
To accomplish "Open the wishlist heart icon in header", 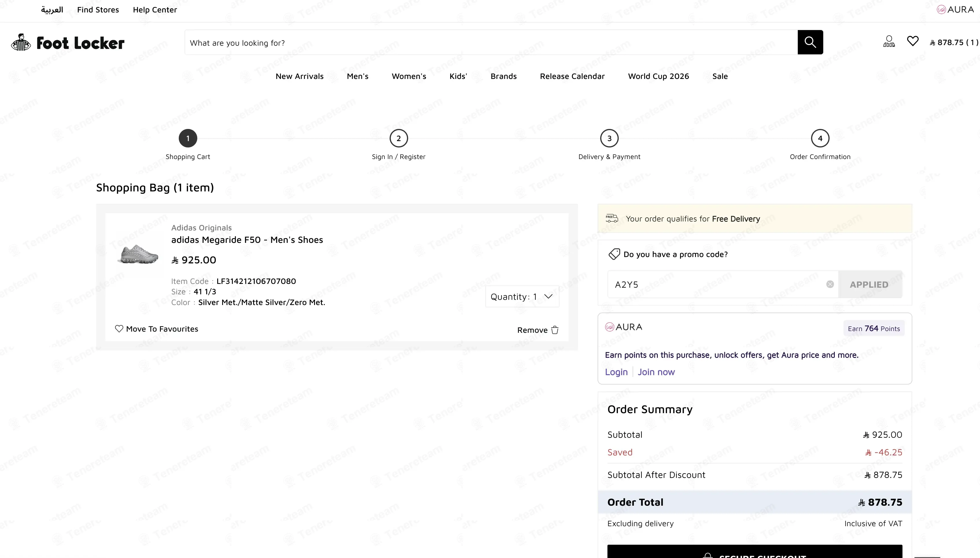I will (x=913, y=41).
